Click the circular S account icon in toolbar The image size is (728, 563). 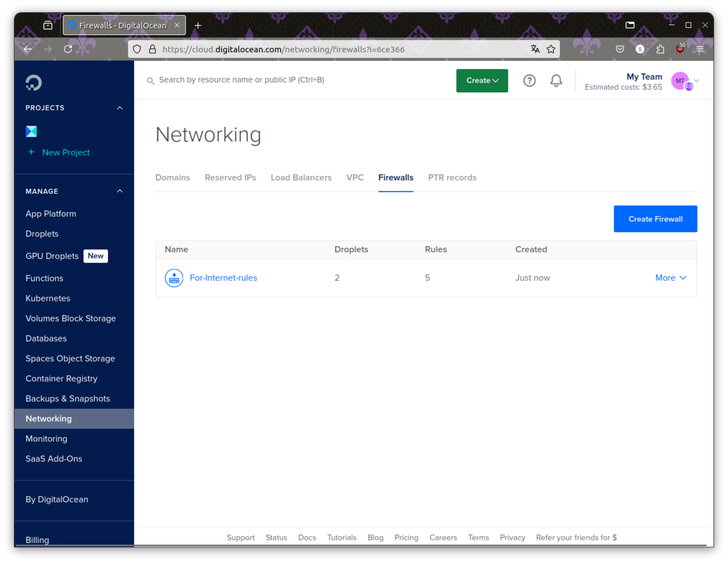point(640,49)
